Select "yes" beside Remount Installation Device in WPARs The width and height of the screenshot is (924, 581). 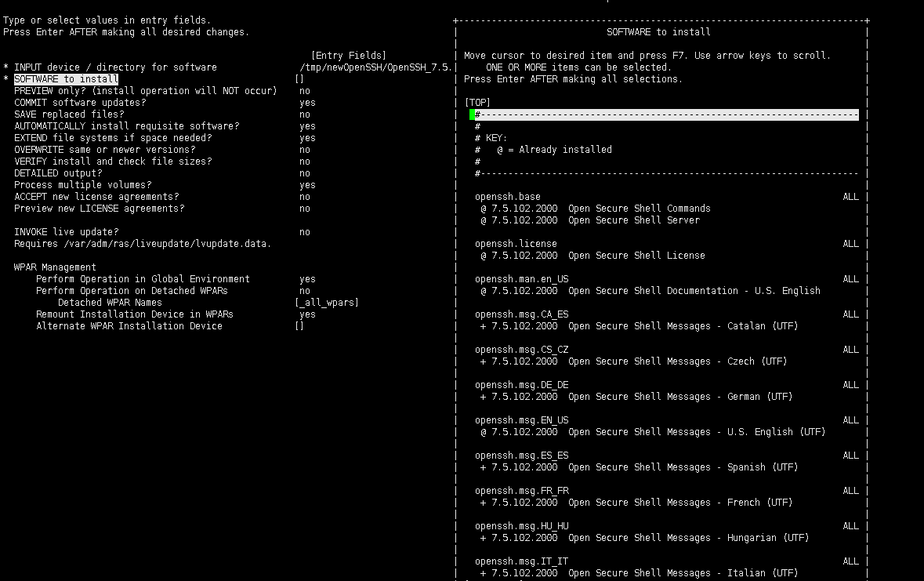click(x=307, y=314)
